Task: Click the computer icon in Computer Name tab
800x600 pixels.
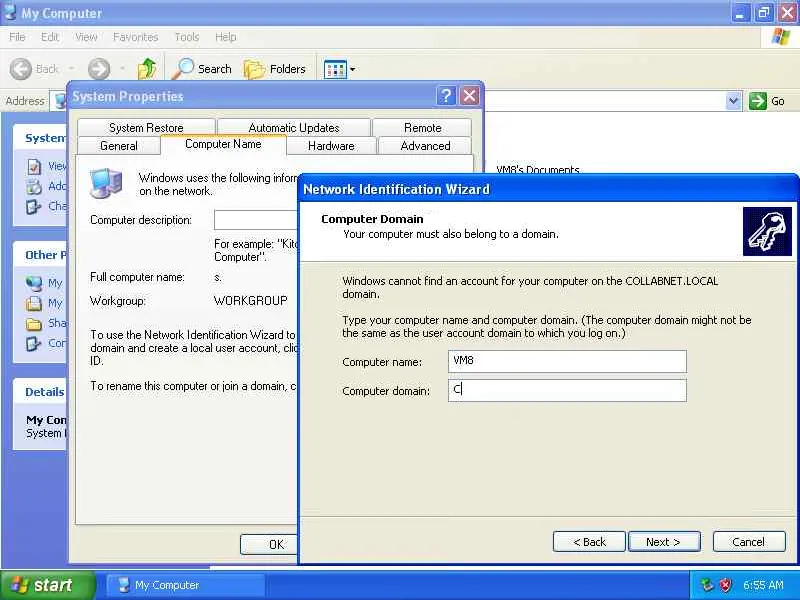Action: (106, 183)
